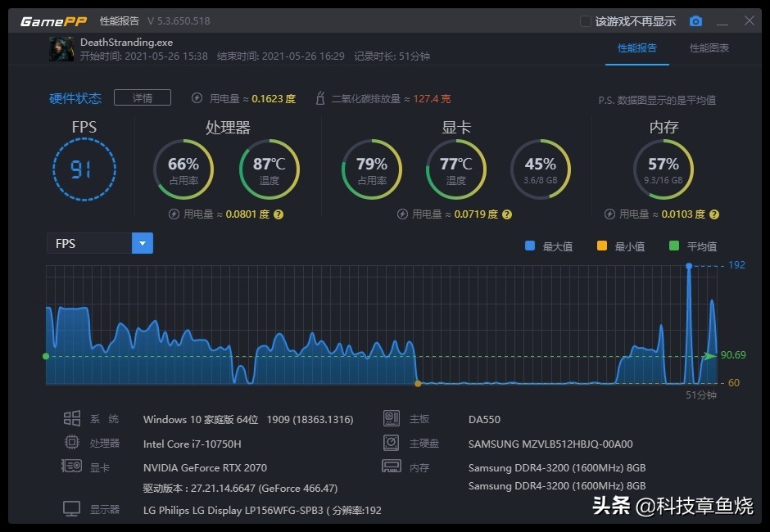Screen dimensions: 770x532
Task: Click the 用电量 power usage plug icon
Action: 195,97
